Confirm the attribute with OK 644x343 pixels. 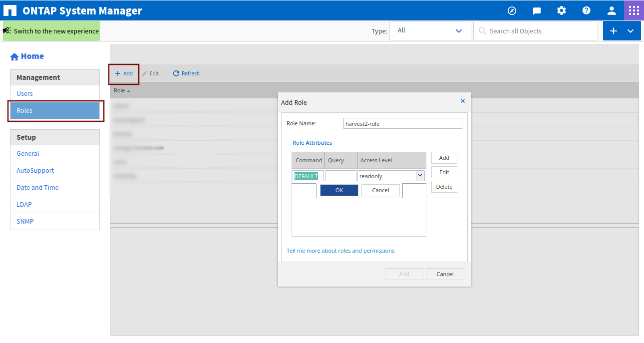click(x=339, y=190)
